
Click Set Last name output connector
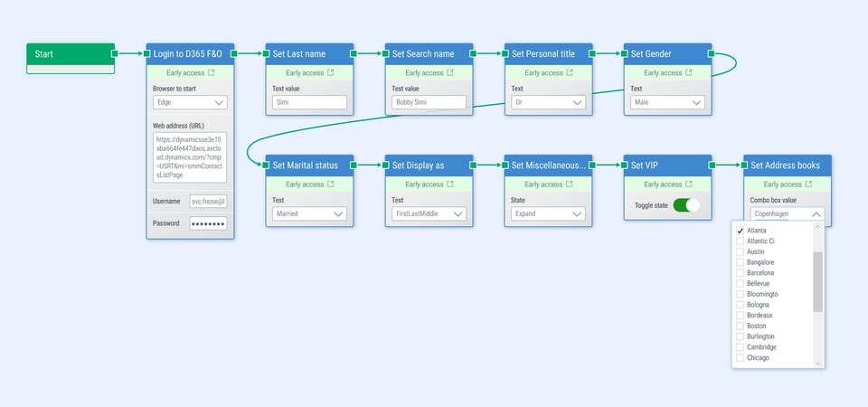[354, 53]
